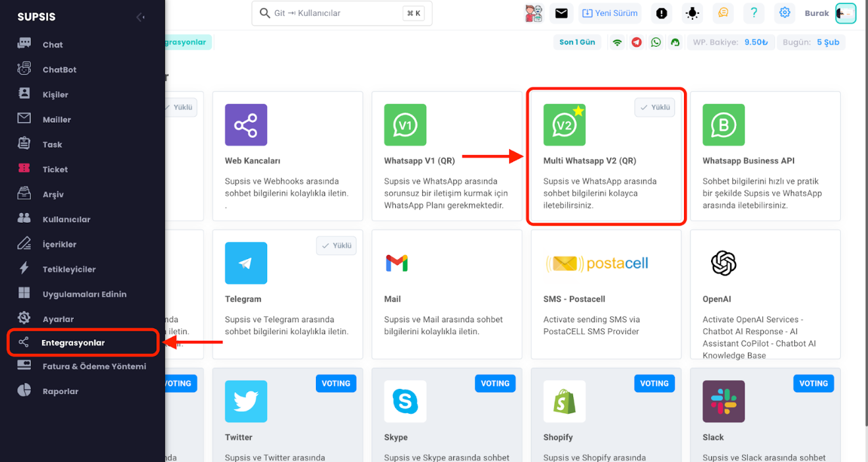Viewport: 868px width, 462px height.
Task: Open the Burak profile menu
Action: 817,13
